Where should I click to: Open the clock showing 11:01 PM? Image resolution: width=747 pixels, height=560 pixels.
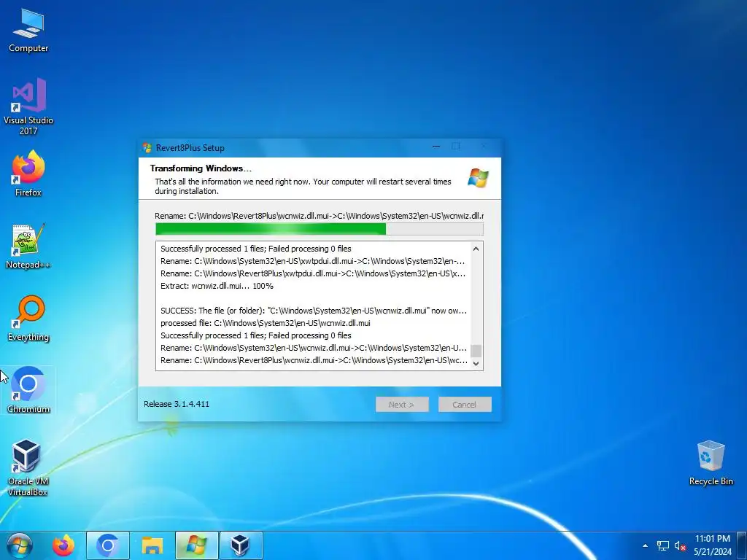pos(712,539)
